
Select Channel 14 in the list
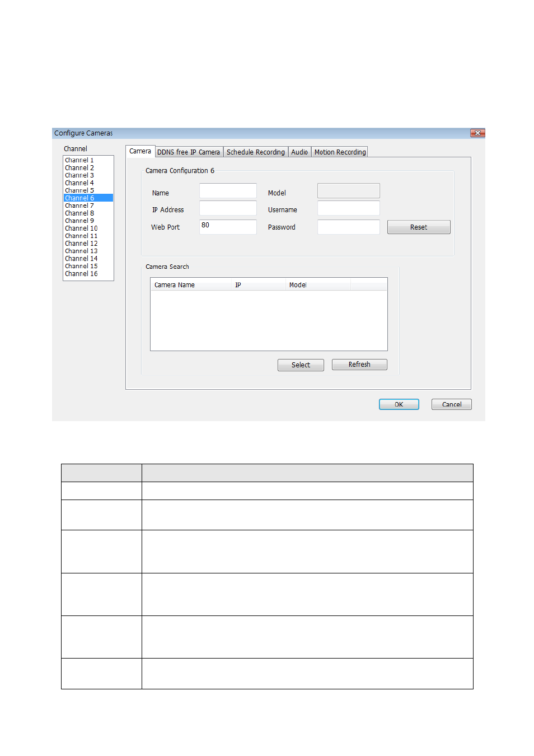(x=88, y=259)
